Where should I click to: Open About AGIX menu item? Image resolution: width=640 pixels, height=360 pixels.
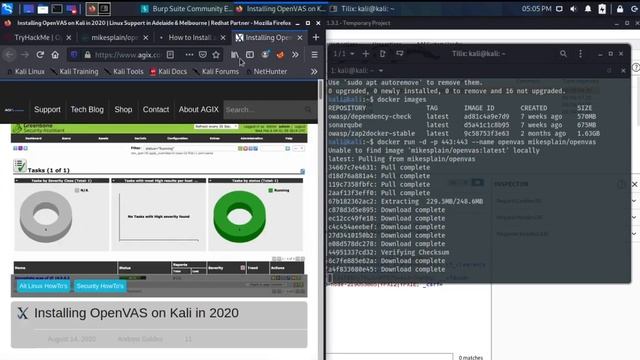point(199,109)
